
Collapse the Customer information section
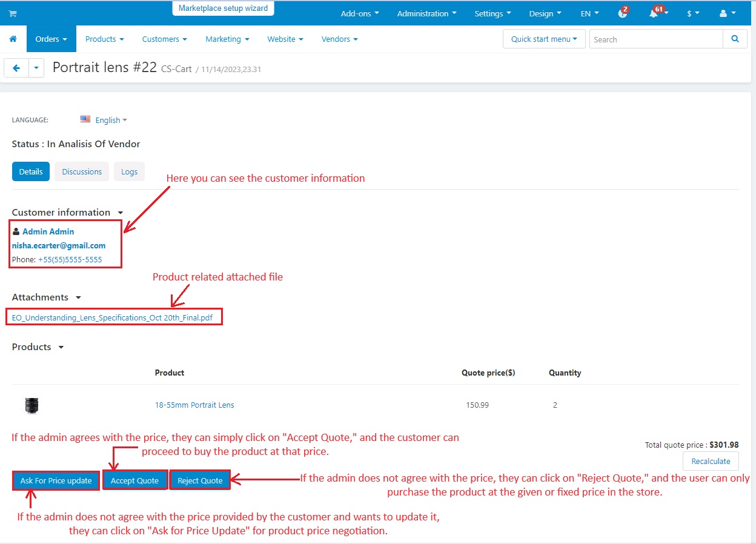[67, 212]
